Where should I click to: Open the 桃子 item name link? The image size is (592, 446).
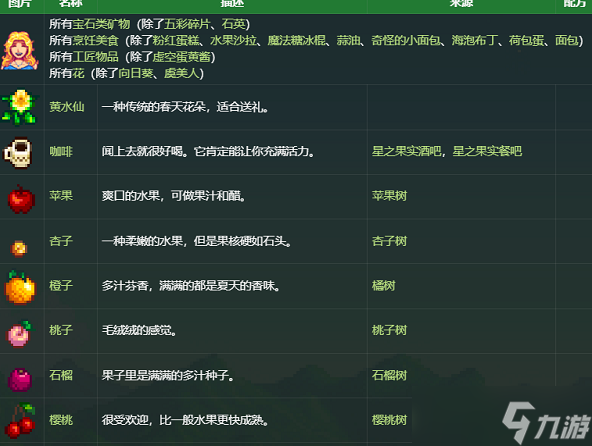pyautogui.click(x=61, y=330)
